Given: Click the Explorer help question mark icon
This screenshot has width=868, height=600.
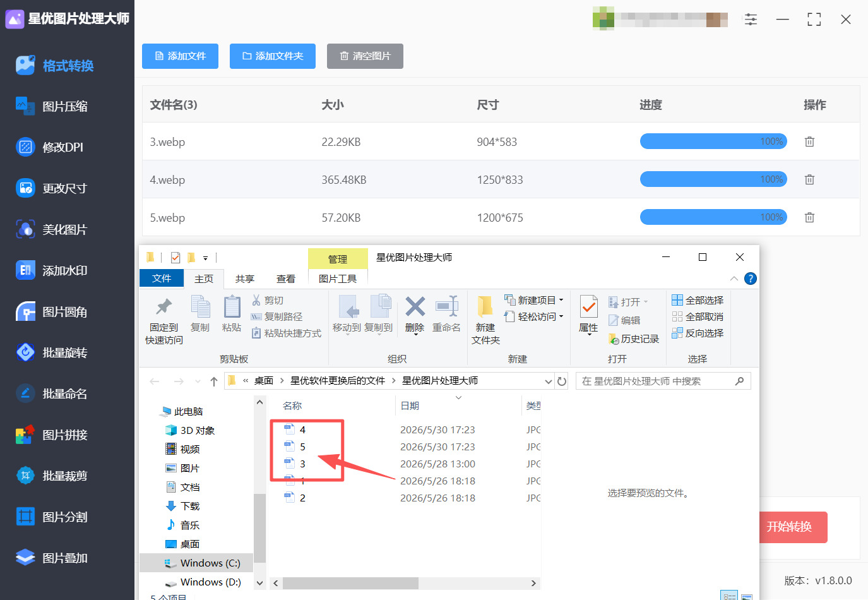Looking at the screenshot, I should (751, 279).
